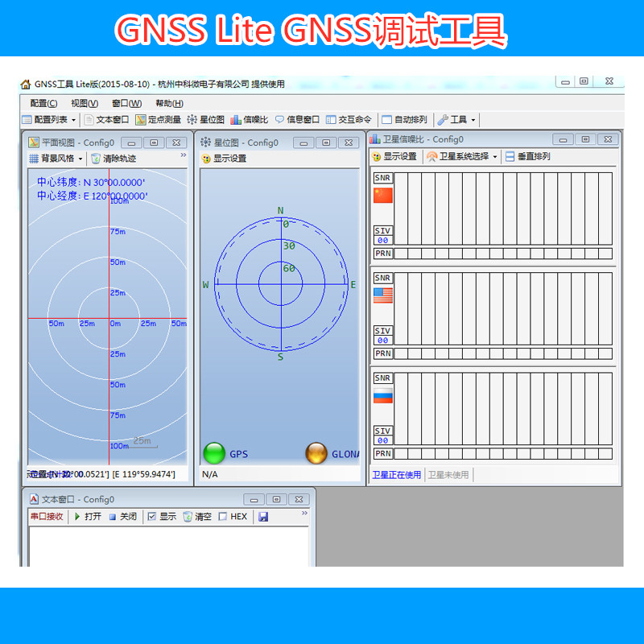Click the SIV 00 value under USA flag
Viewport: 644px width, 644px height.
(x=383, y=341)
